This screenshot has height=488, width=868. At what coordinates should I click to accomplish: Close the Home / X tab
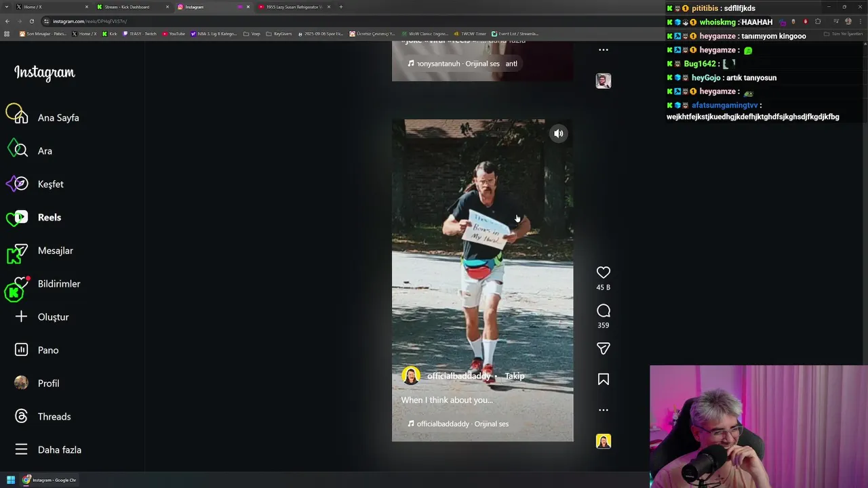(x=87, y=7)
